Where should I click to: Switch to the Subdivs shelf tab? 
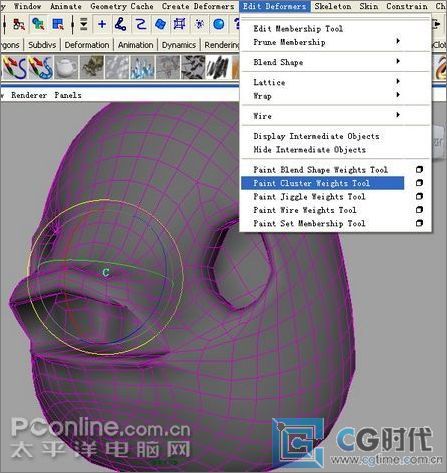pyautogui.click(x=42, y=45)
